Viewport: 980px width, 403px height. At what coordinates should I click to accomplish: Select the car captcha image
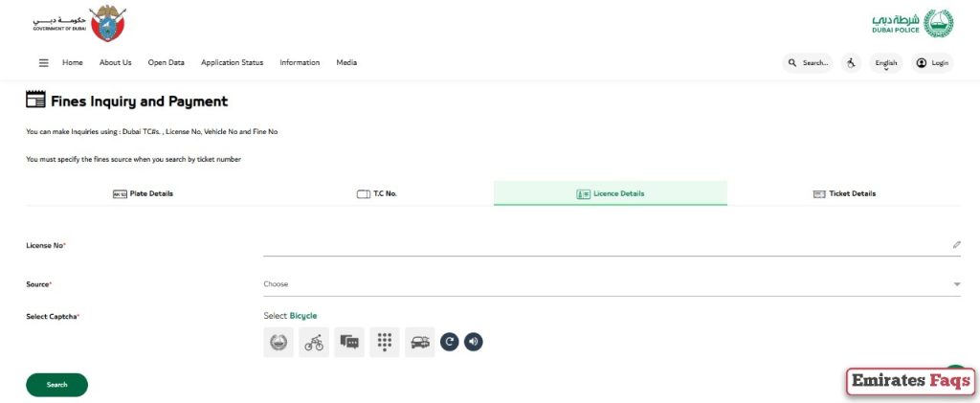[419, 342]
